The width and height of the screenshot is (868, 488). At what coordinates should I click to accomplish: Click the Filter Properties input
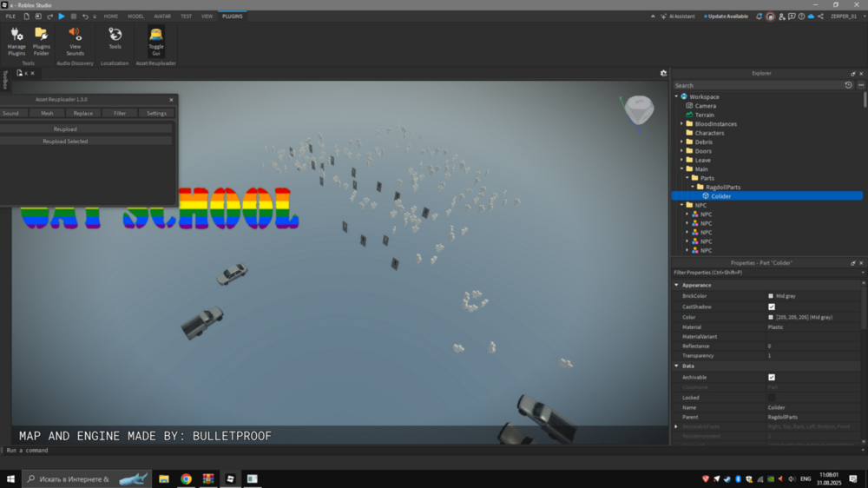[766, 273]
